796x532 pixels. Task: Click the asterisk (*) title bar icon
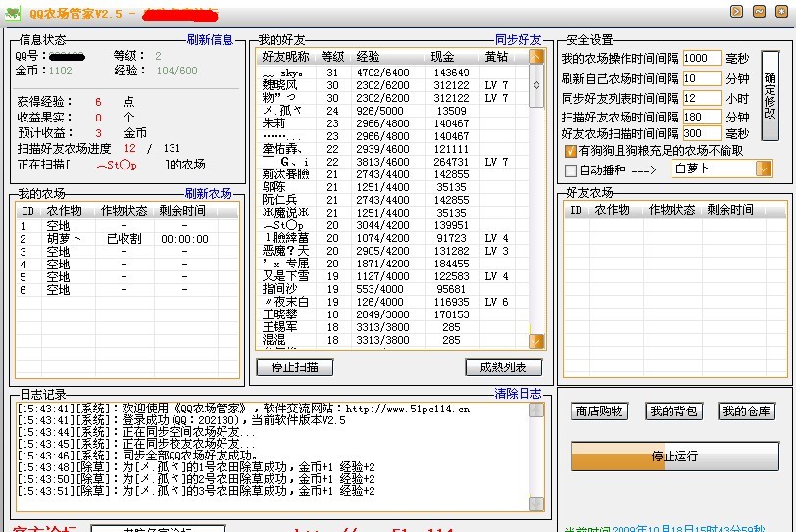click(x=781, y=11)
